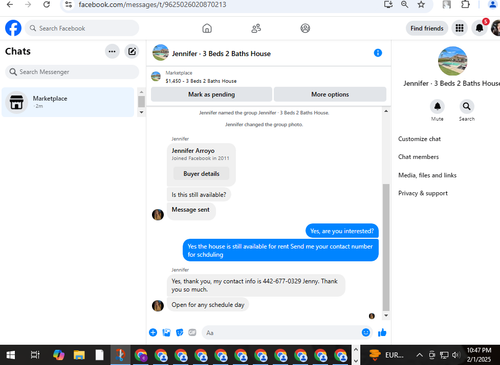Viewport: 500px width, 365px height.
Task: Open conversation information icon
Action: tap(378, 53)
